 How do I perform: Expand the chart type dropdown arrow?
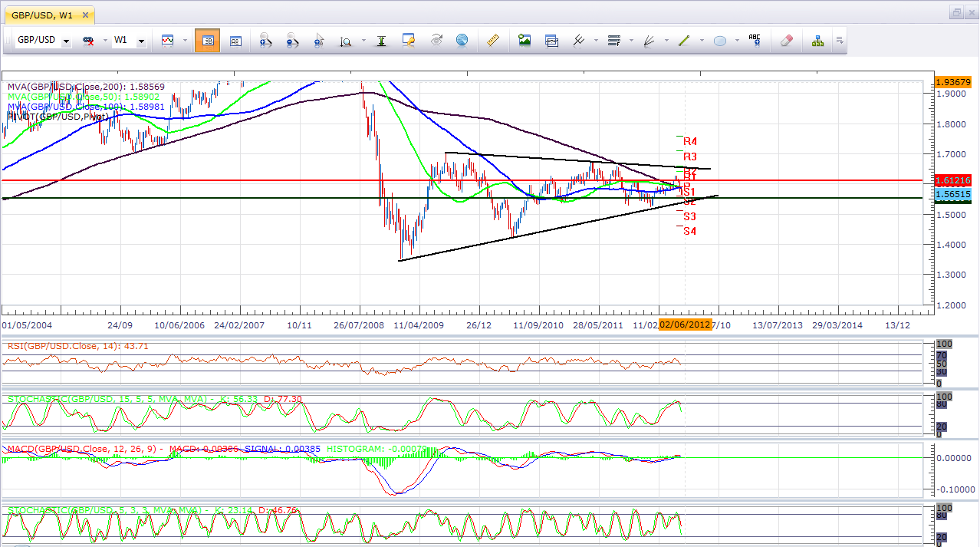pos(185,41)
